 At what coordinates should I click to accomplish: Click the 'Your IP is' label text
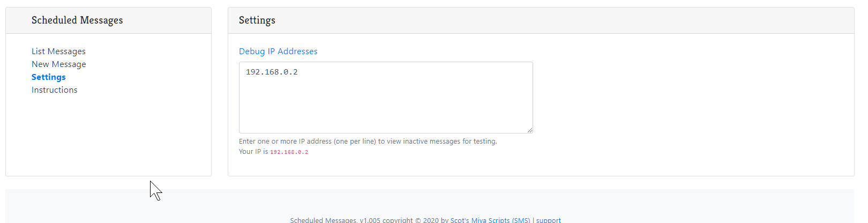(x=253, y=152)
